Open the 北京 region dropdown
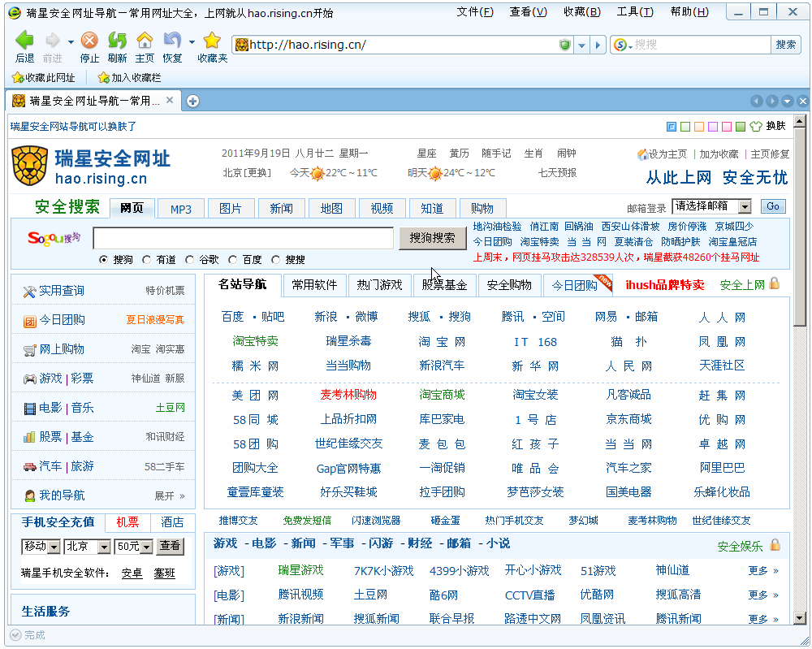 point(88,547)
